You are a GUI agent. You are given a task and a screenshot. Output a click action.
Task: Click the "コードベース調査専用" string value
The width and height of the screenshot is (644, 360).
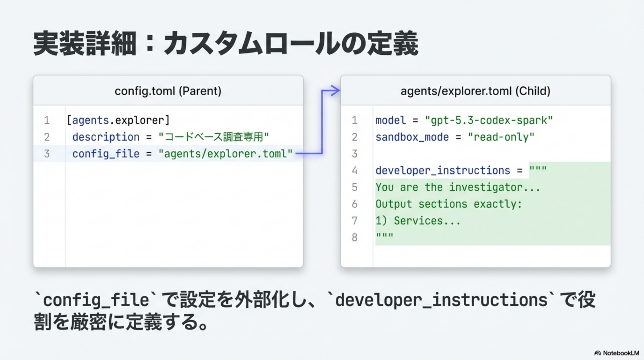pyautogui.click(x=213, y=137)
